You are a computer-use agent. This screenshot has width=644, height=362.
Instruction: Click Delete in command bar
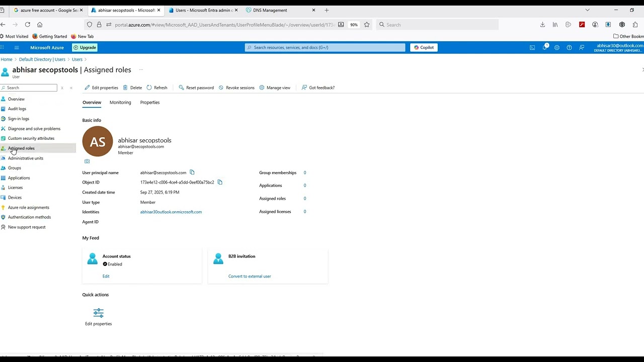point(132,87)
